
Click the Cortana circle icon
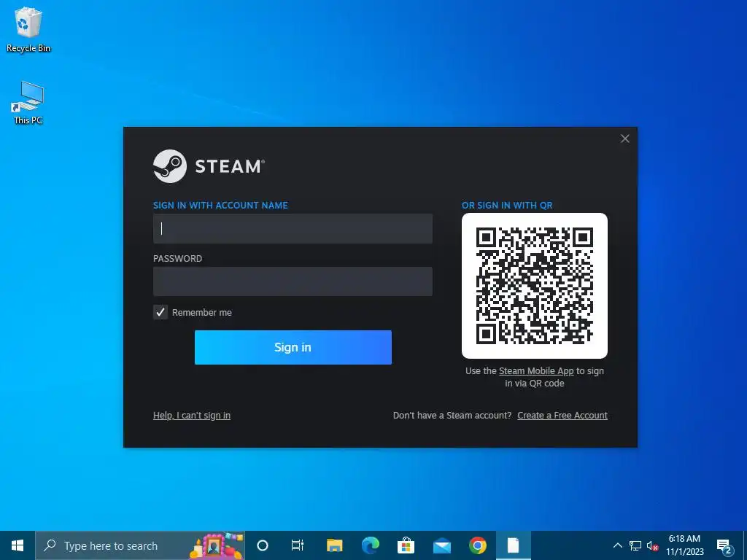pyautogui.click(x=263, y=545)
